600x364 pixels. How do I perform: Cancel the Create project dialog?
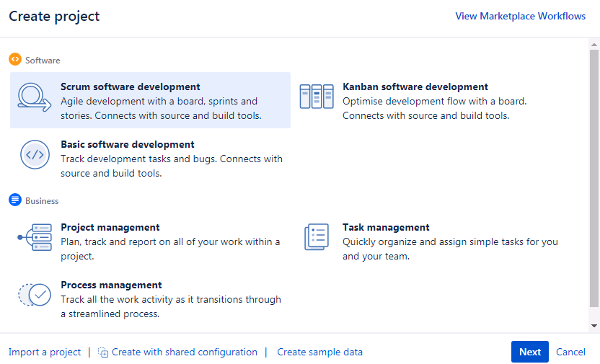coord(570,352)
